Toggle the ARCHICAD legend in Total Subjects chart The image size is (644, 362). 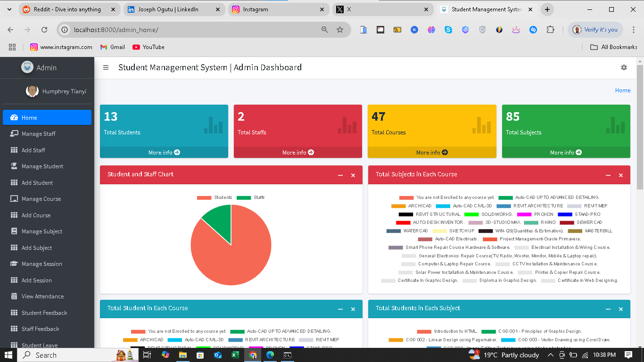[x=418, y=206]
